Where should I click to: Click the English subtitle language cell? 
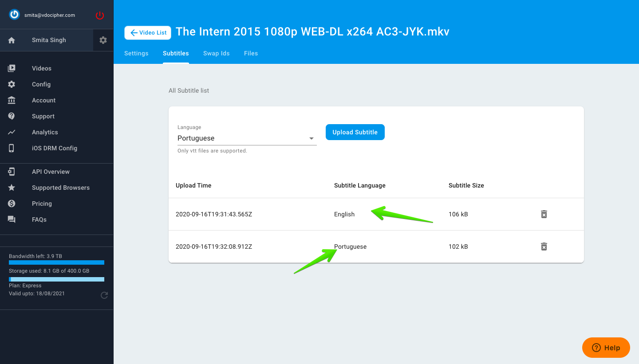344,214
